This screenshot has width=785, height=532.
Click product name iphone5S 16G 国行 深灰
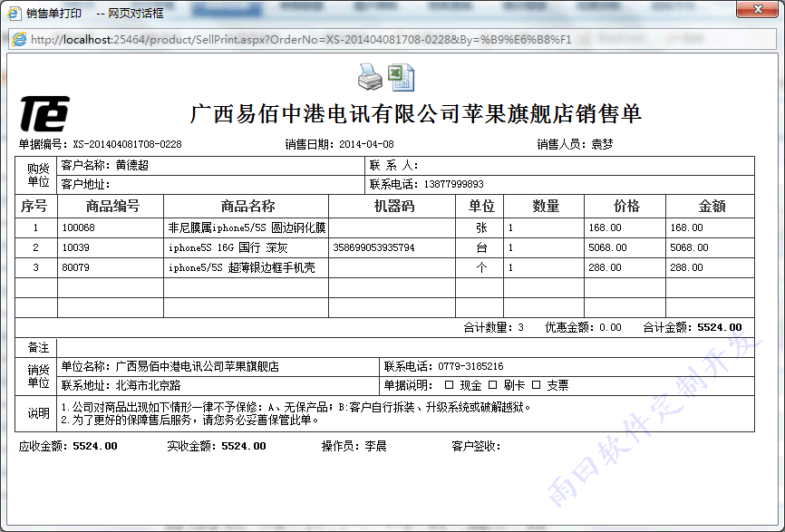tap(228, 247)
